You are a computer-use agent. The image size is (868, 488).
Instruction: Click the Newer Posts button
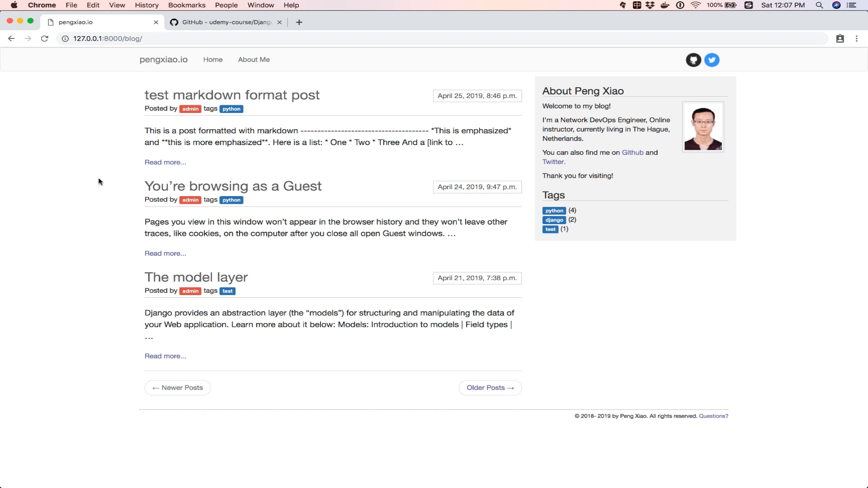[178, 388]
